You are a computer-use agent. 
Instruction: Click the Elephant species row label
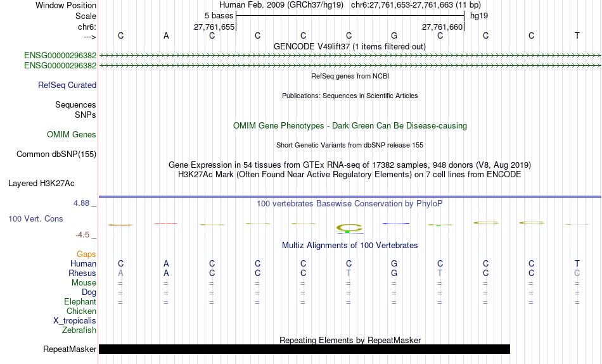(80, 301)
